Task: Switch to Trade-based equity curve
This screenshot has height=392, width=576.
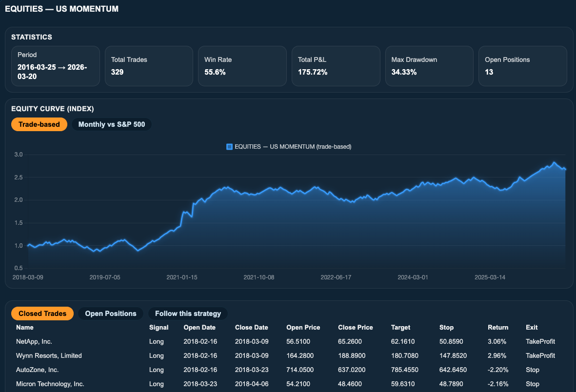Action: pyautogui.click(x=39, y=124)
